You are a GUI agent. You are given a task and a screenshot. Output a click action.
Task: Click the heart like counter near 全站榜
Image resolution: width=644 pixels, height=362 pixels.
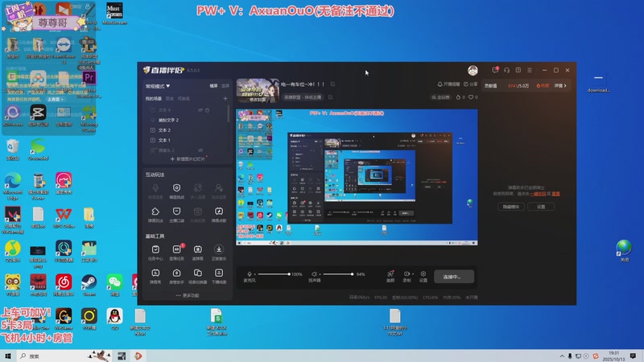click(x=473, y=97)
